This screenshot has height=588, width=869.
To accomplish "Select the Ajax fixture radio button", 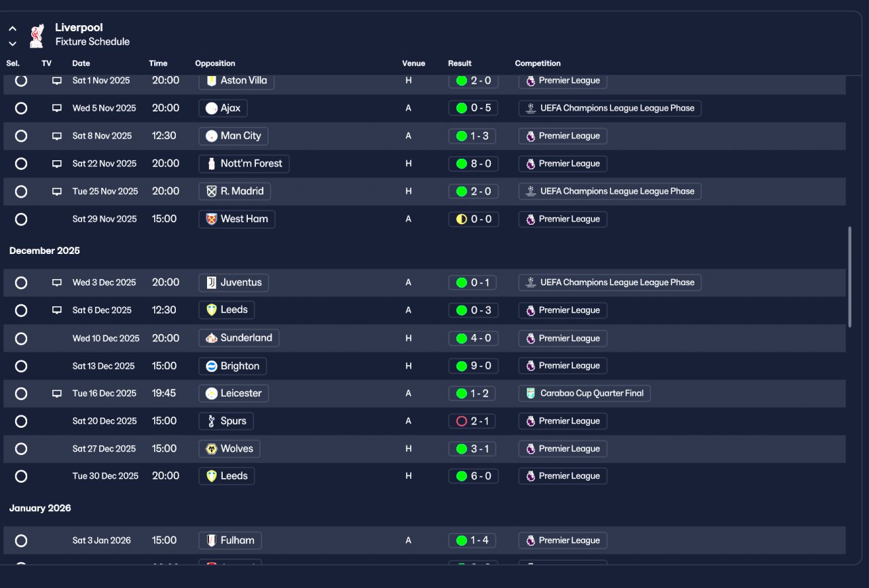I will click(21, 108).
